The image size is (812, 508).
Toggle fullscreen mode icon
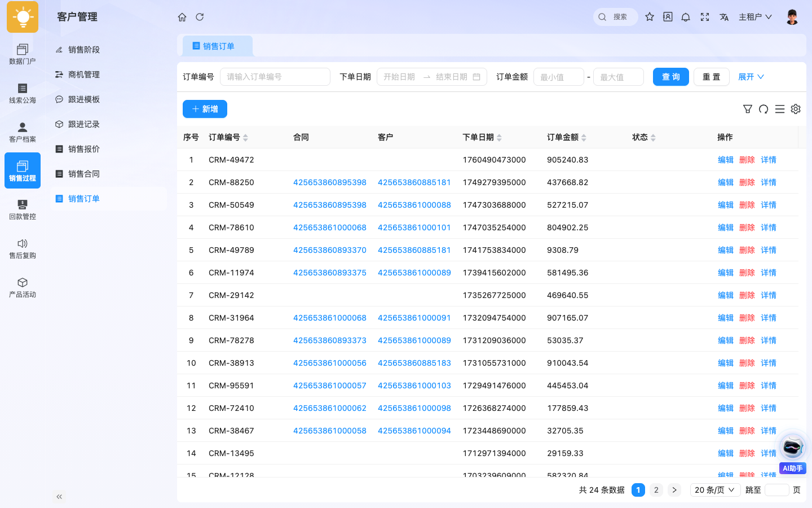tap(705, 17)
